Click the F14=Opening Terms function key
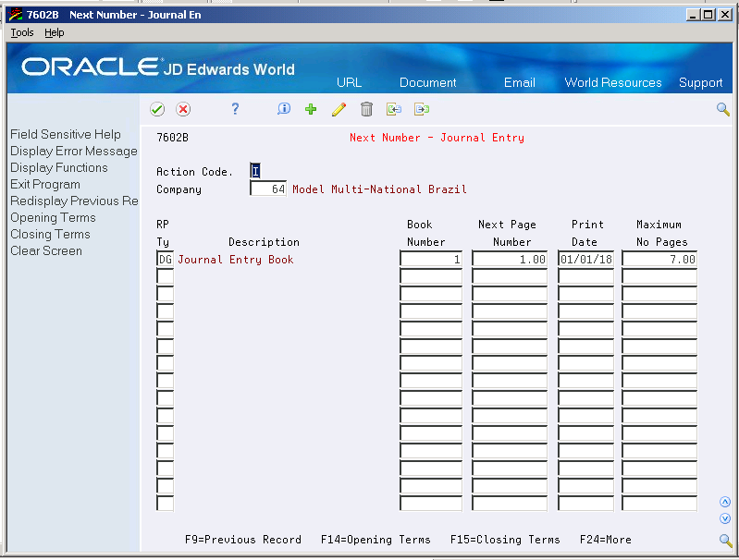Screen dimensions: 739x560 point(376,540)
